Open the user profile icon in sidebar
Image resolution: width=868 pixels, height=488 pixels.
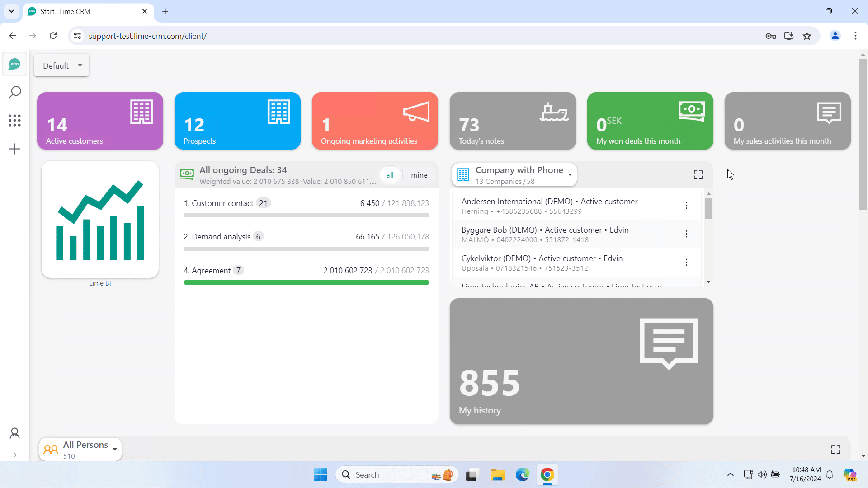[x=15, y=433]
